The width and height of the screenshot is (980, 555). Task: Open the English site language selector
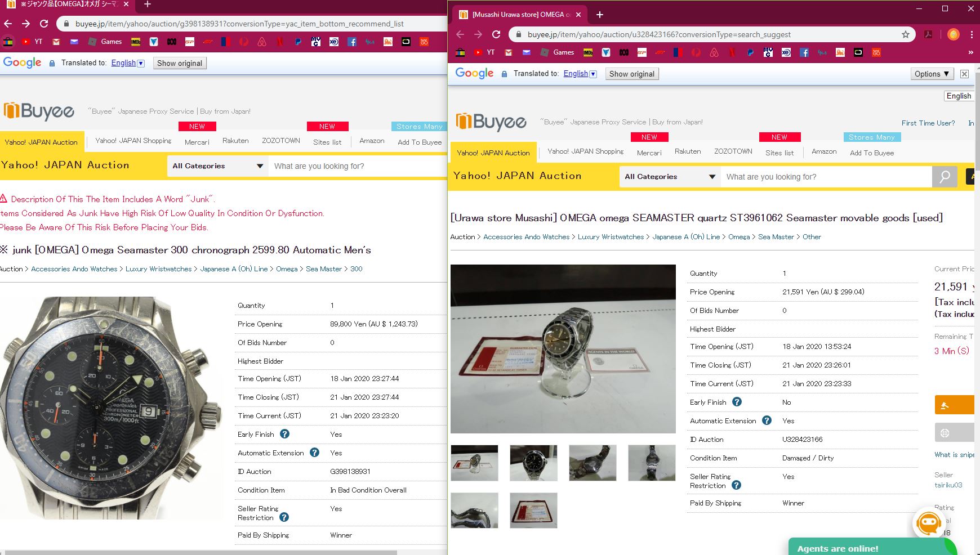tap(959, 96)
